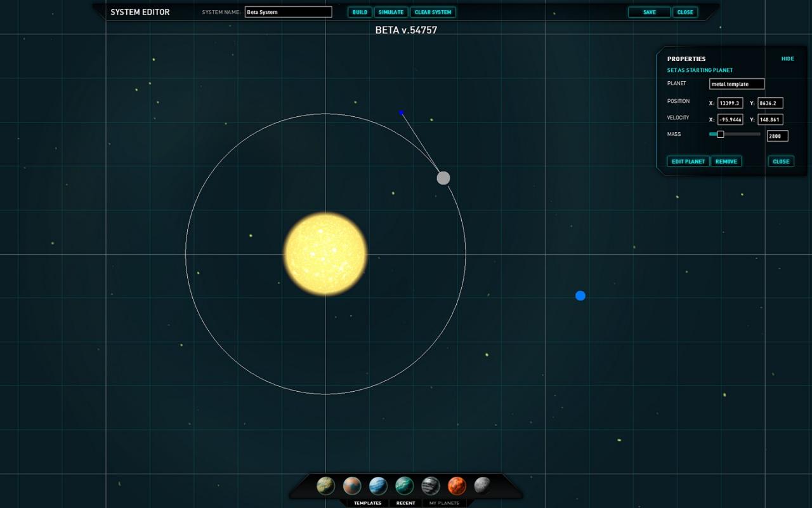Hide the Properties panel

click(x=787, y=59)
